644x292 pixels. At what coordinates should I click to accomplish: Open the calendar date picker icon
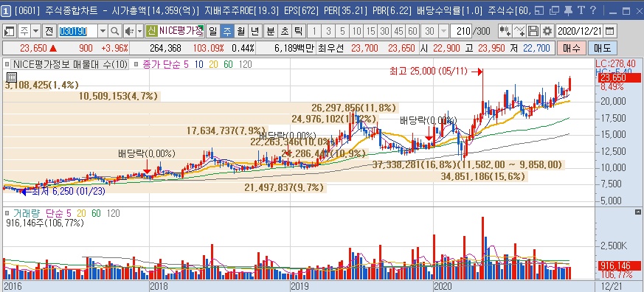pos(610,31)
